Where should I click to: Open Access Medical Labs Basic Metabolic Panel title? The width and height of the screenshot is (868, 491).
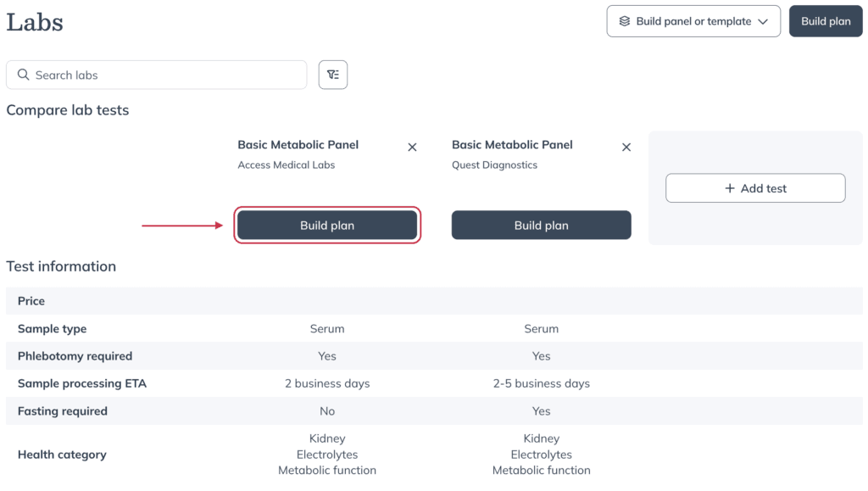point(298,144)
